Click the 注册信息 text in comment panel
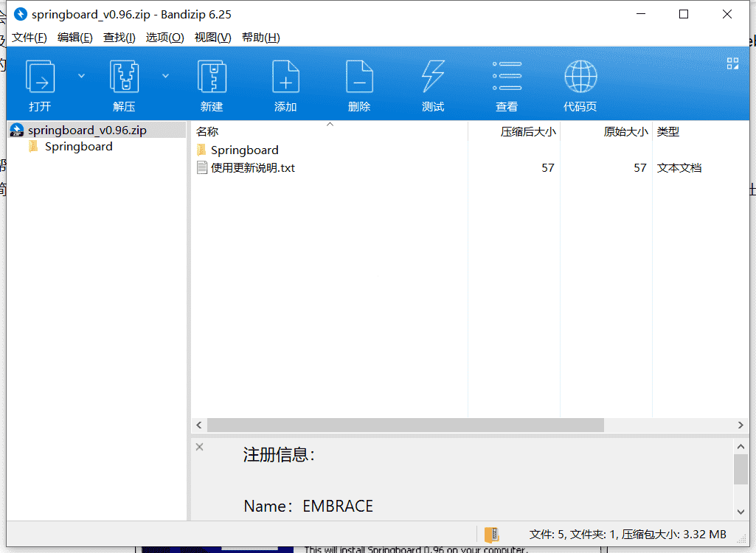The width and height of the screenshot is (756, 553). click(x=279, y=455)
